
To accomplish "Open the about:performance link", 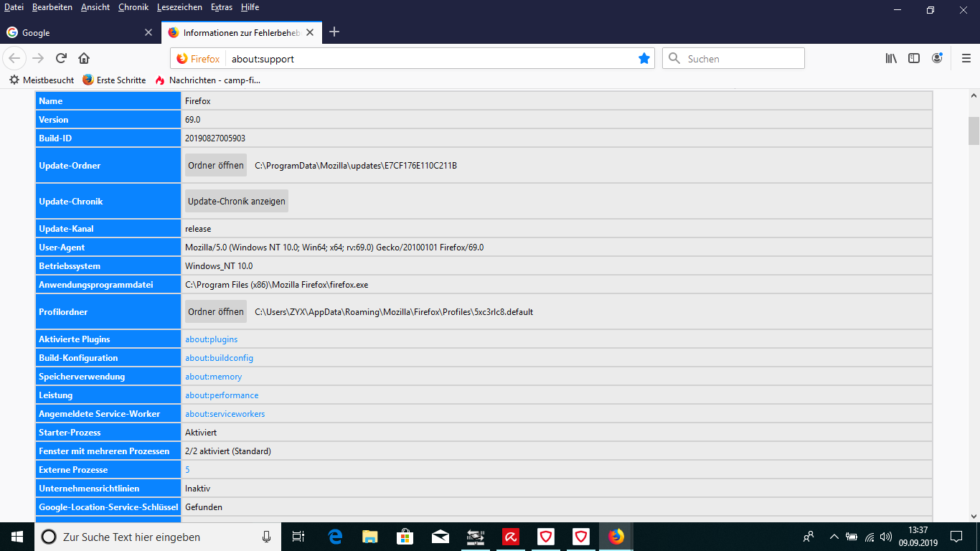I will tap(222, 395).
